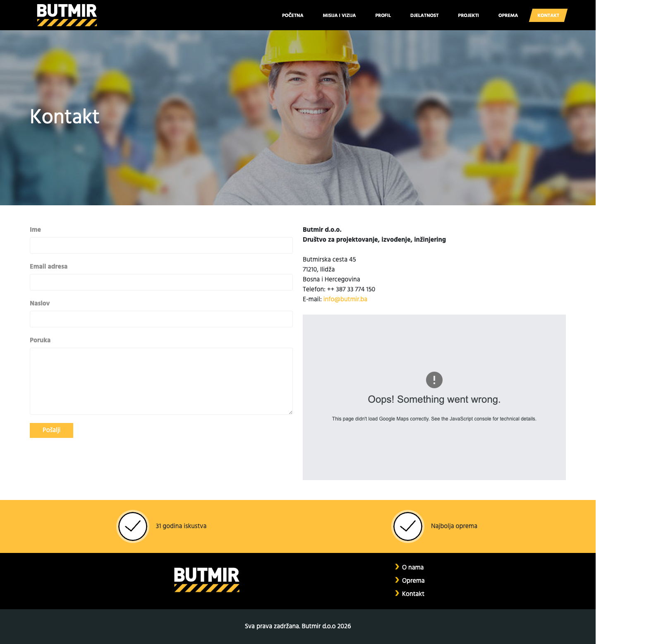The image size is (649, 644).
Task: Open the O nama footer link
Action: [x=413, y=567]
